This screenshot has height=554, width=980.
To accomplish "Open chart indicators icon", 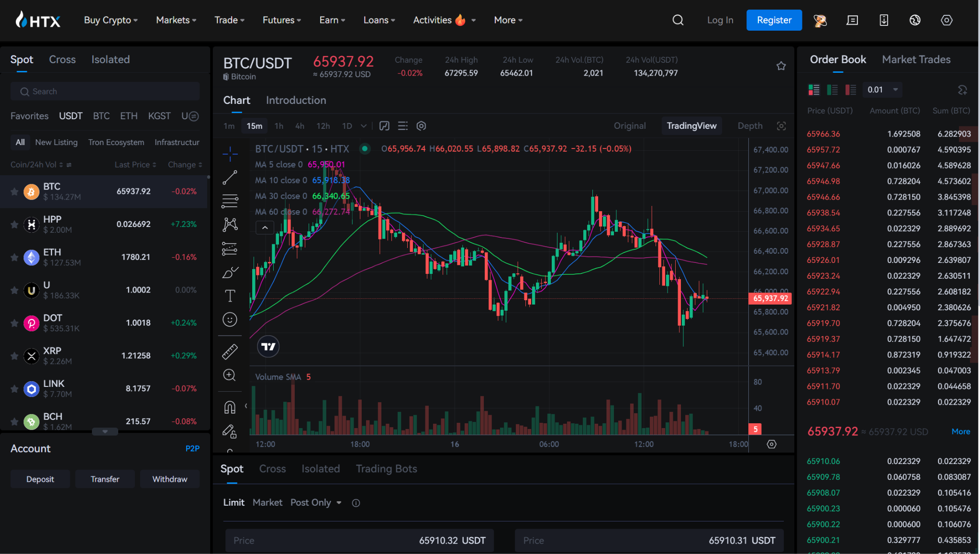I will (384, 126).
